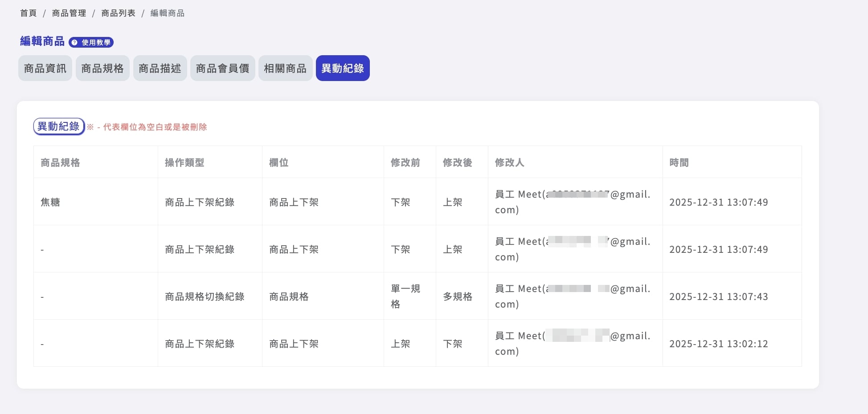Go to 首頁 in the breadcrumb
Viewport: 868px width, 414px height.
[x=29, y=13]
